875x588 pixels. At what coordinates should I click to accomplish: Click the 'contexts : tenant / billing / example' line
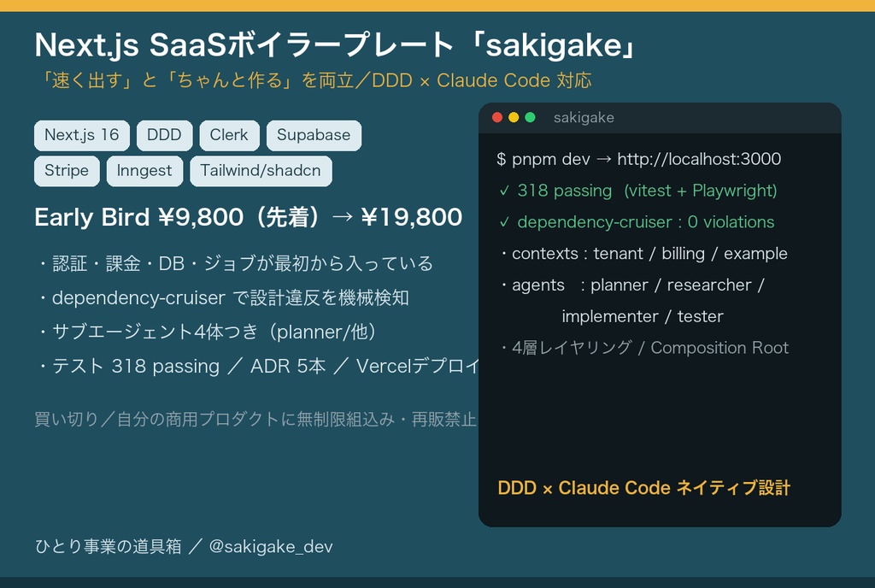click(643, 254)
